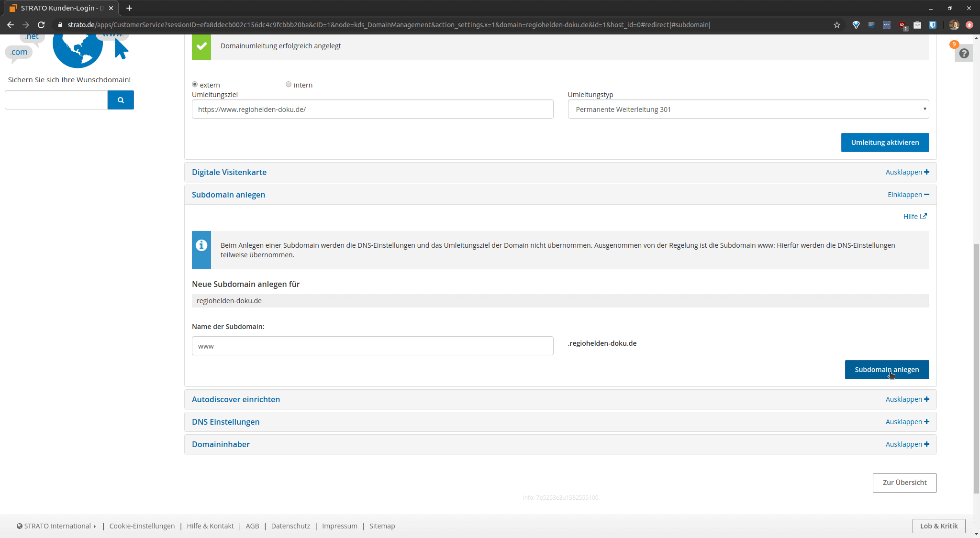Click the orange notification badge 9
This screenshot has width=980, height=538.
tap(954, 44)
